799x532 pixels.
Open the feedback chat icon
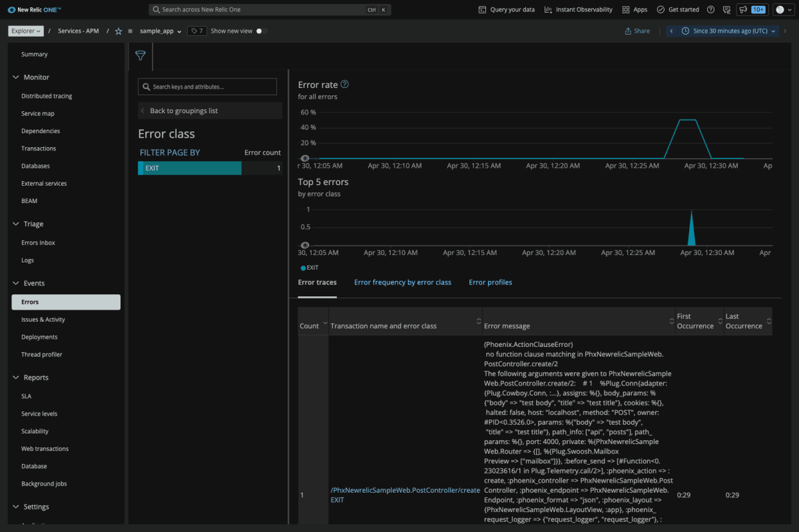(726, 10)
